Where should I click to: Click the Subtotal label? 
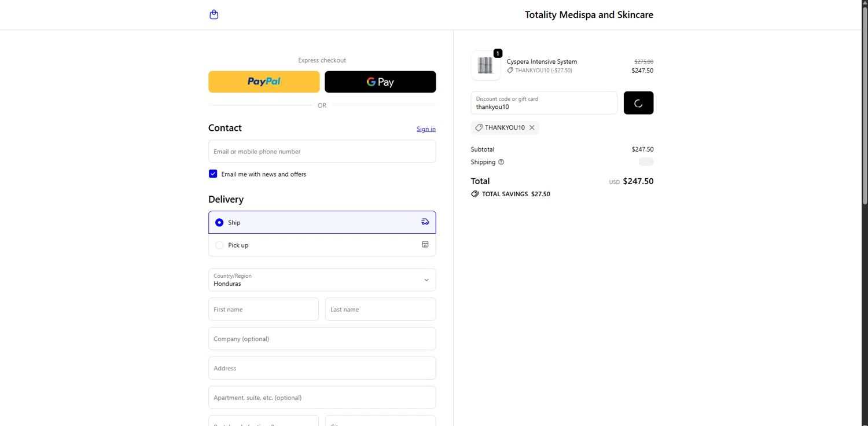pyautogui.click(x=483, y=149)
